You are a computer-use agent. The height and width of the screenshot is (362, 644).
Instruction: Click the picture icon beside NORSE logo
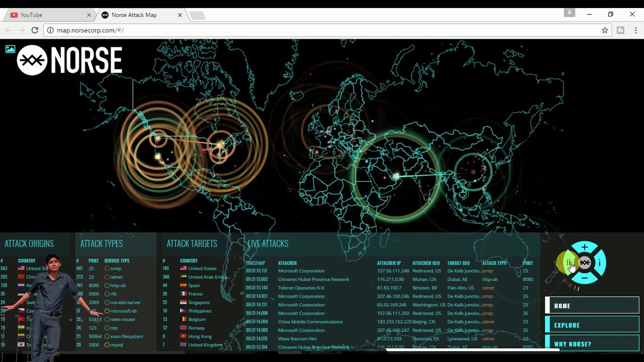click(10, 49)
